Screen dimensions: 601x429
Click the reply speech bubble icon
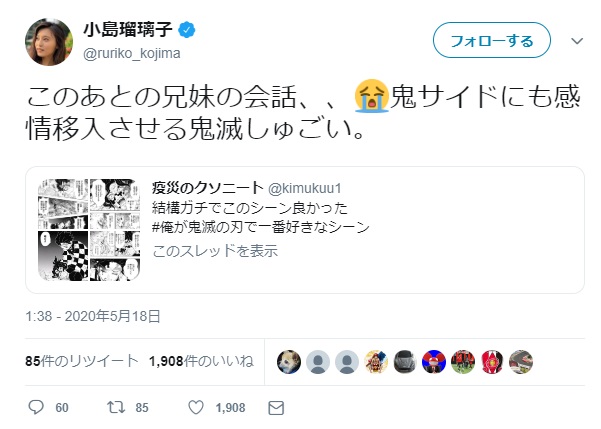(36, 408)
